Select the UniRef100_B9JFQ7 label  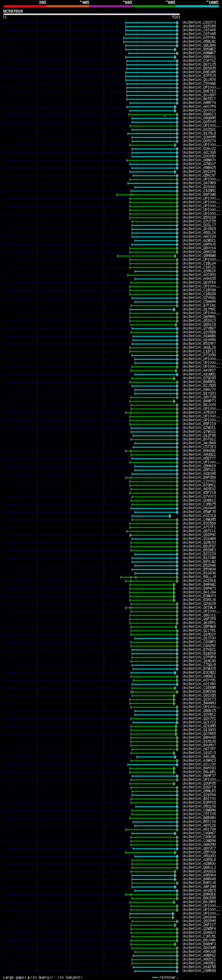pos(199,546)
